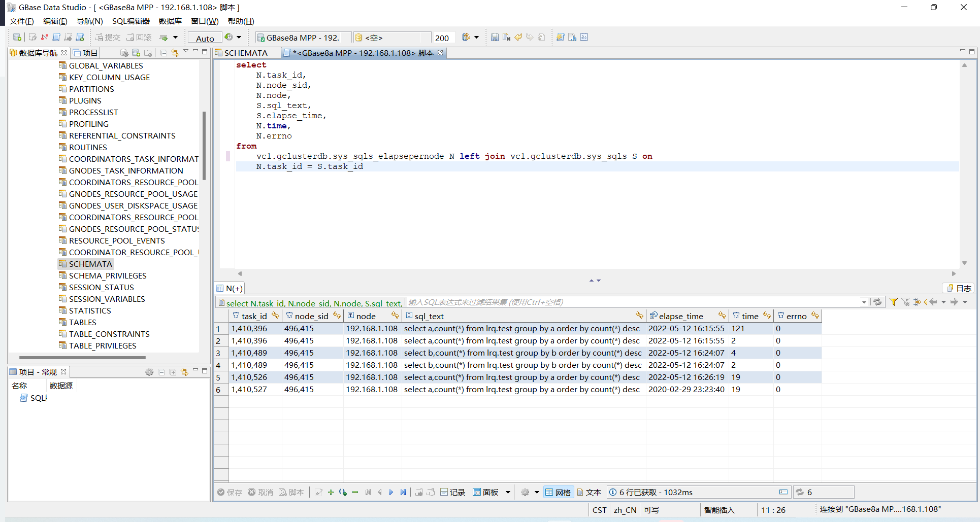The height and width of the screenshot is (522, 980).
Task: Click the 保存 save button in results bar
Action: [x=230, y=492]
